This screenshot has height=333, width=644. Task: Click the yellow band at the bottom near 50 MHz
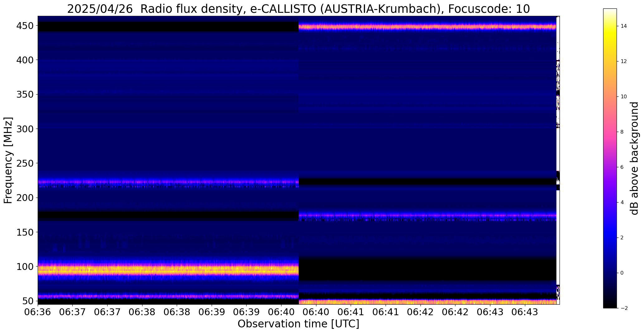point(427,302)
